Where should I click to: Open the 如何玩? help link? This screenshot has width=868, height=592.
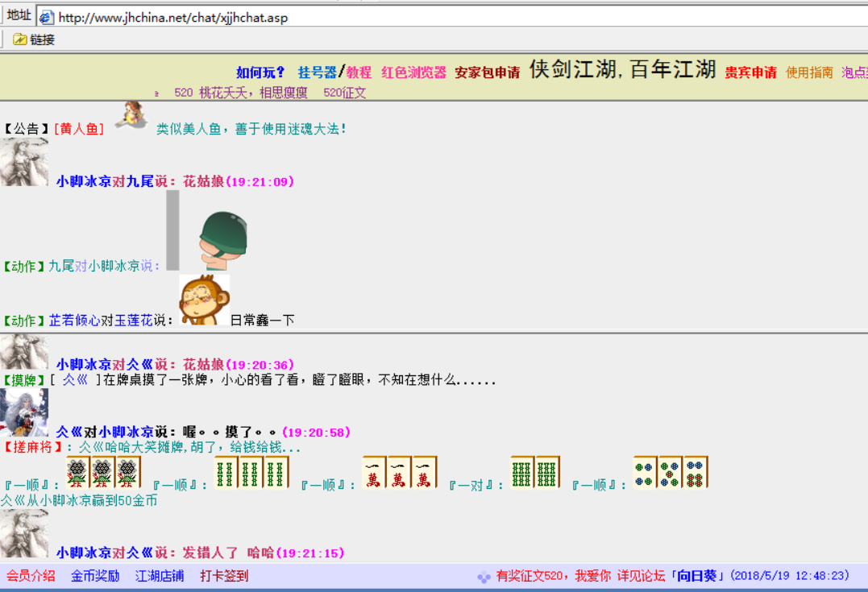(260, 72)
